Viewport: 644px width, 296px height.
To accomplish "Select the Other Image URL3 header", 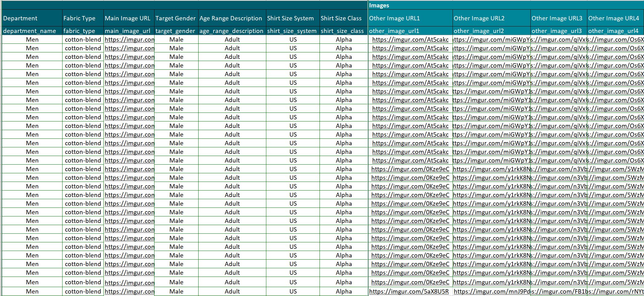I will [x=559, y=18].
